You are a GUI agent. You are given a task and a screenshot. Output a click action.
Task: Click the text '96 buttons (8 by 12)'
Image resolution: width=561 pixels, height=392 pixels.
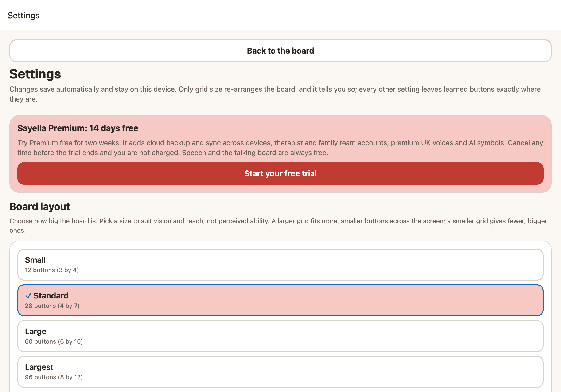coord(54,377)
